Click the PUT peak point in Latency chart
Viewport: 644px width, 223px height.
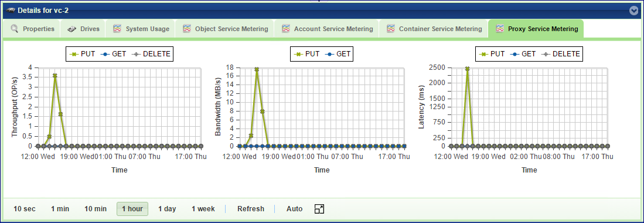(x=468, y=69)
